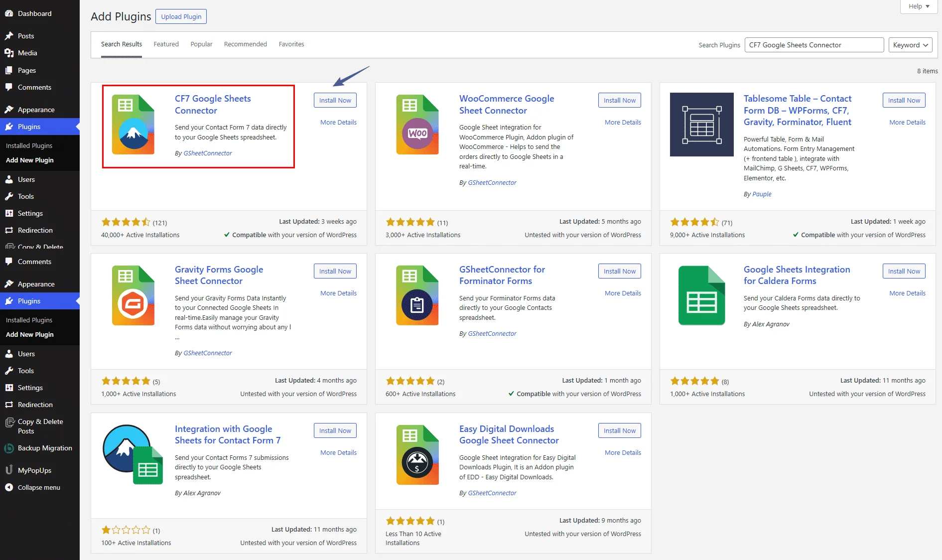Expand the Help panel dropdown
Screen dimensions: 942x560
click(919, 6)
